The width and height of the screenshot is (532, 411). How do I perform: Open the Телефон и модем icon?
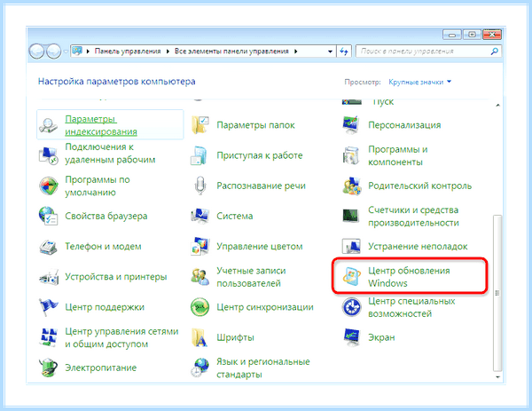(48, 247)
